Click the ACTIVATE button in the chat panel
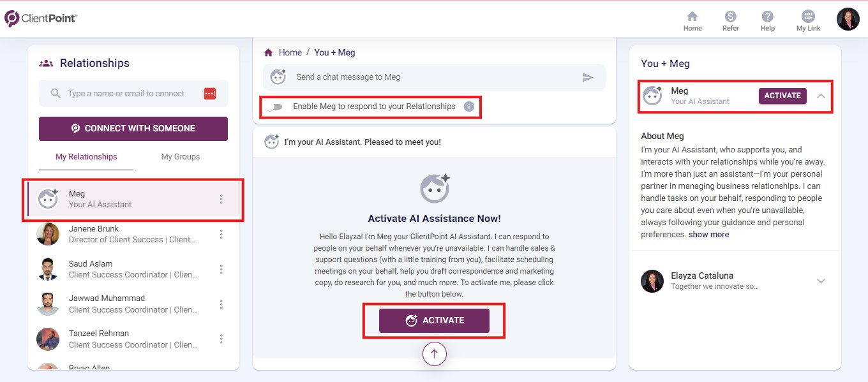 435,321
